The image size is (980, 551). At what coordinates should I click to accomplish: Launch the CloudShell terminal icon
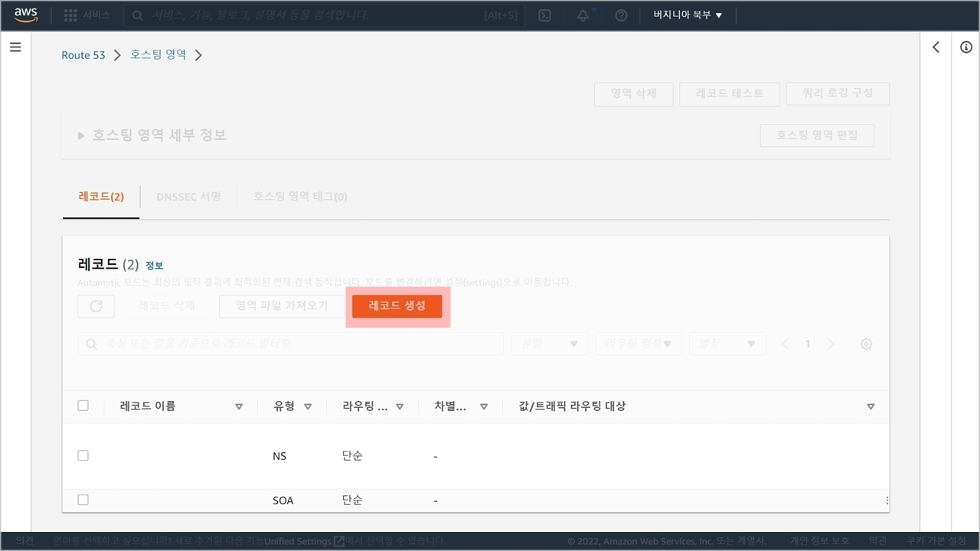[x=544, y=15]
